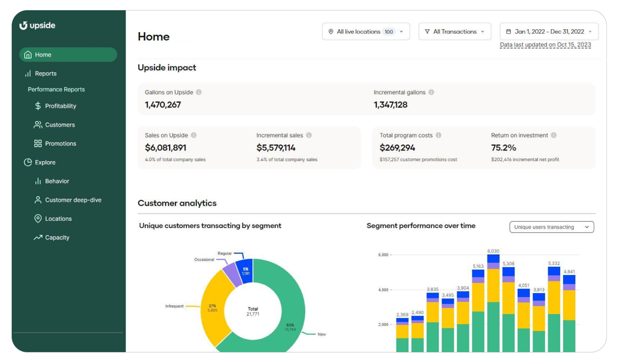Click the Behavior bars icon
Viewport: 621px width, 364px height.
pyautogui.click(x=38, y=181)
